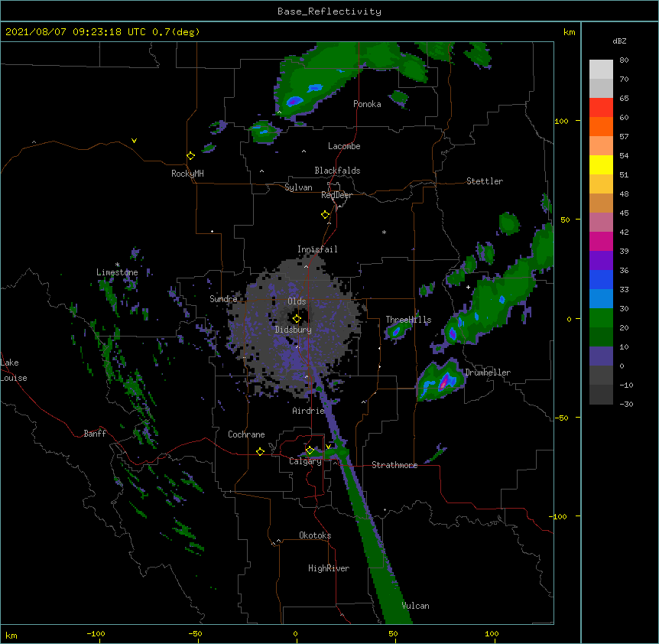Select the yellow diamond marker south of RedDeer

pos(325,214)
